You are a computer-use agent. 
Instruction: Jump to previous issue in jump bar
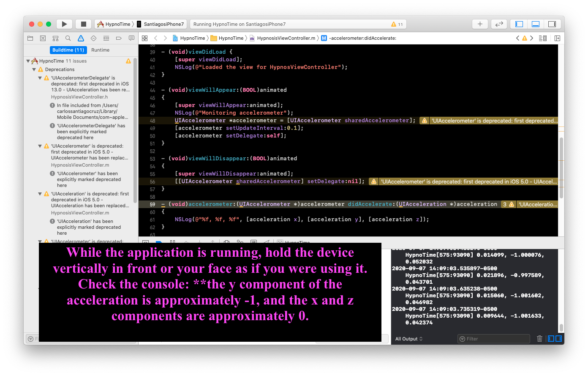pyautogui.click(x=518, y=38)
